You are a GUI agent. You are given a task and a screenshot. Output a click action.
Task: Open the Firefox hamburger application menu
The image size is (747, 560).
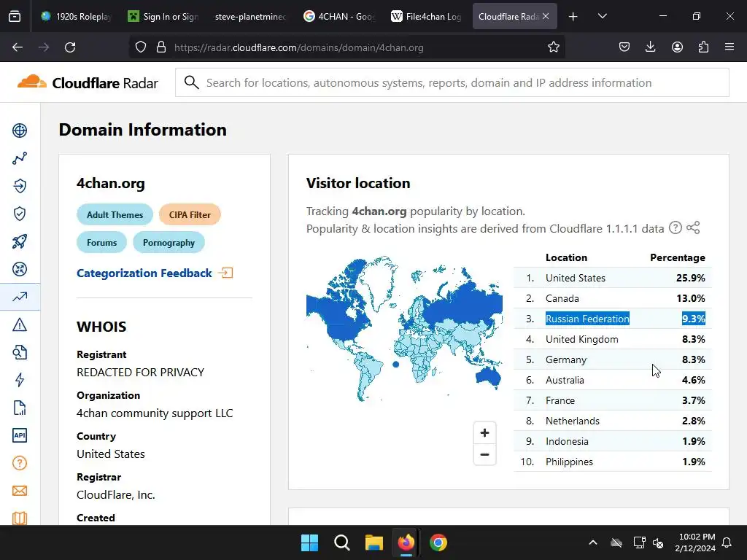coord(729,47)
